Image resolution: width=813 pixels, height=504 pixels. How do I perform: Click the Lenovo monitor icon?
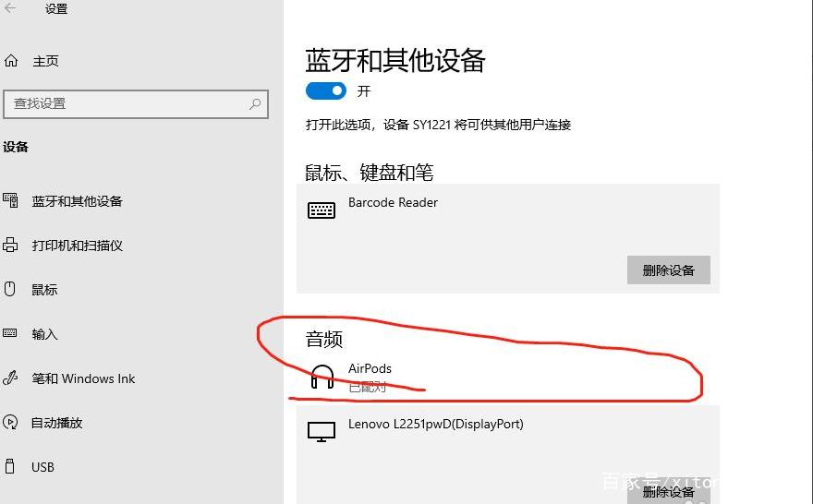point(322,432)
